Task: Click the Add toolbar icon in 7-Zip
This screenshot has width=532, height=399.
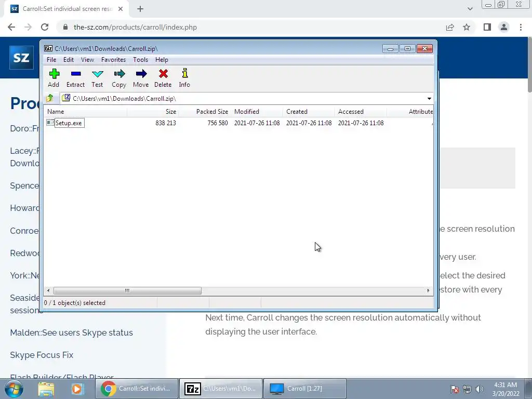Action: point(54,78)
